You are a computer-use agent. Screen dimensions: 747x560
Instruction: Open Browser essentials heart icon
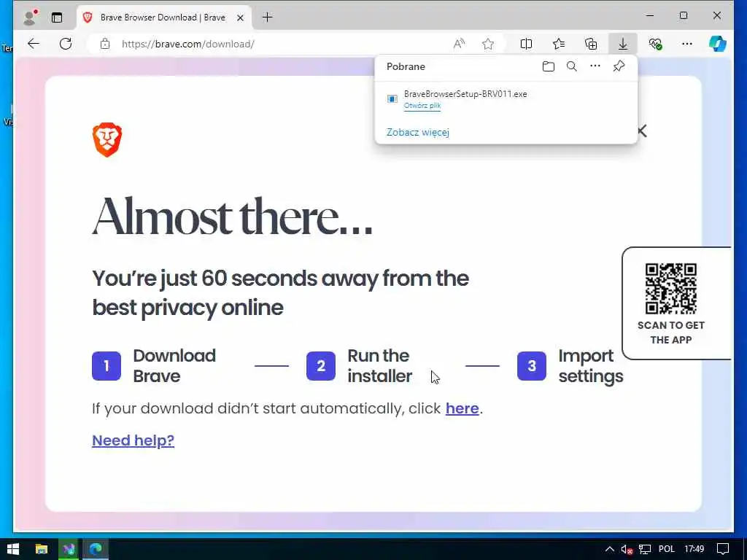(656, 44)
